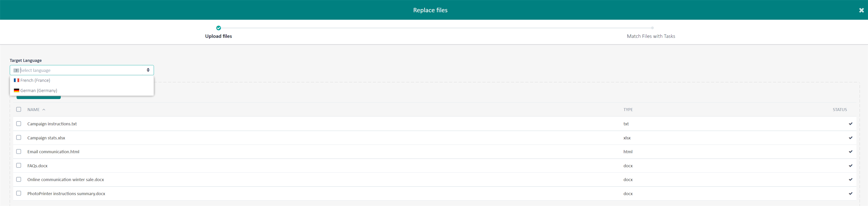The image size is (868, 206).
Task: Go to the Upload files step
Action: coord(218,36)
